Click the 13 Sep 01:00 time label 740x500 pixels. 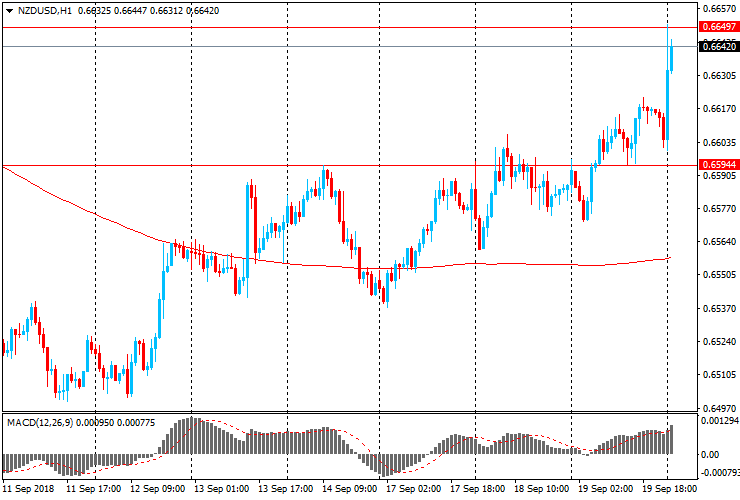point(221,489)
